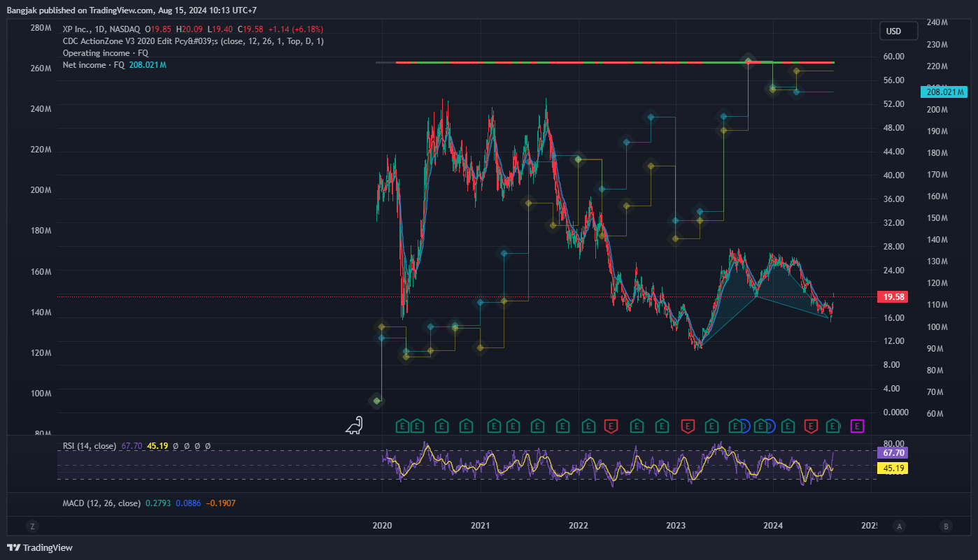The width and height of the screenshot is (978, 560).
Task: Click the Z timezone button
Action: pos(31,526)
